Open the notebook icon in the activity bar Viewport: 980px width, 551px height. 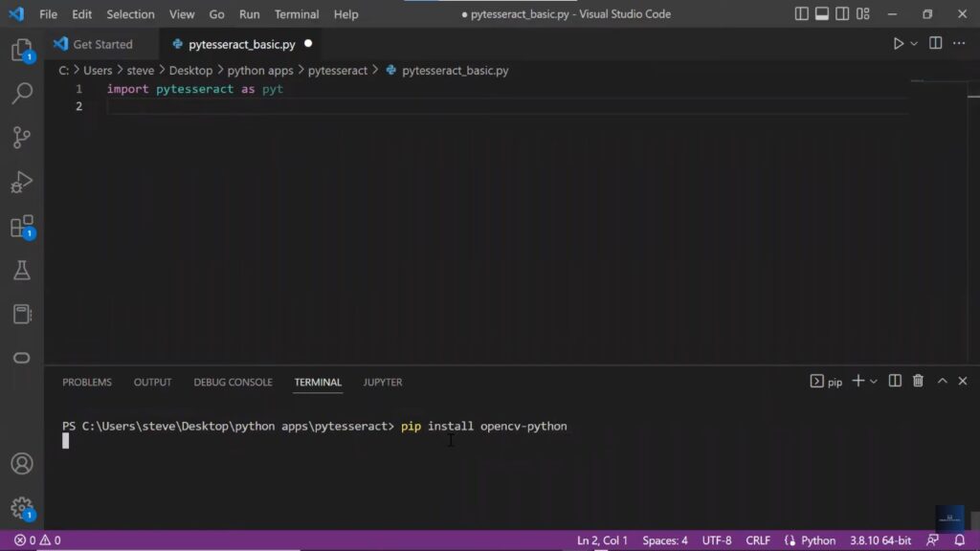tap(22, 314)
